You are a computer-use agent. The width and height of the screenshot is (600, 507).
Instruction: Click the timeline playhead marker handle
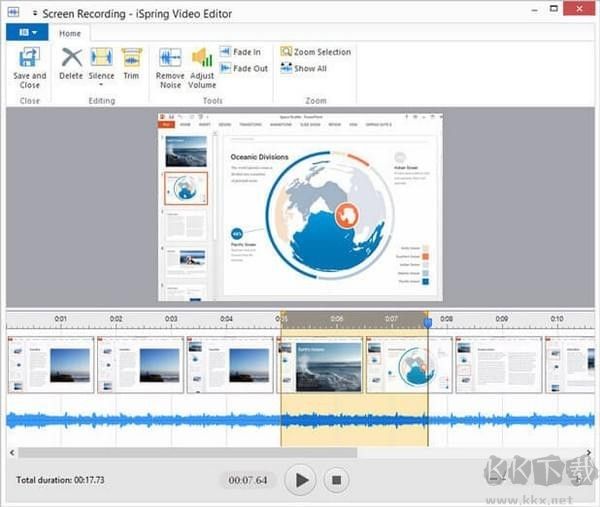coord(428,323)
